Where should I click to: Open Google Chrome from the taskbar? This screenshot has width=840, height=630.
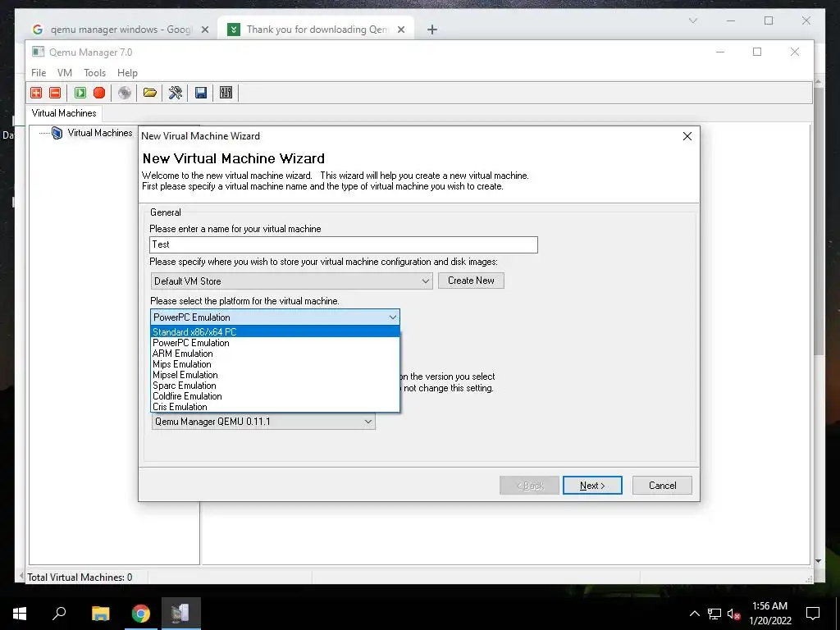(141, 613)
